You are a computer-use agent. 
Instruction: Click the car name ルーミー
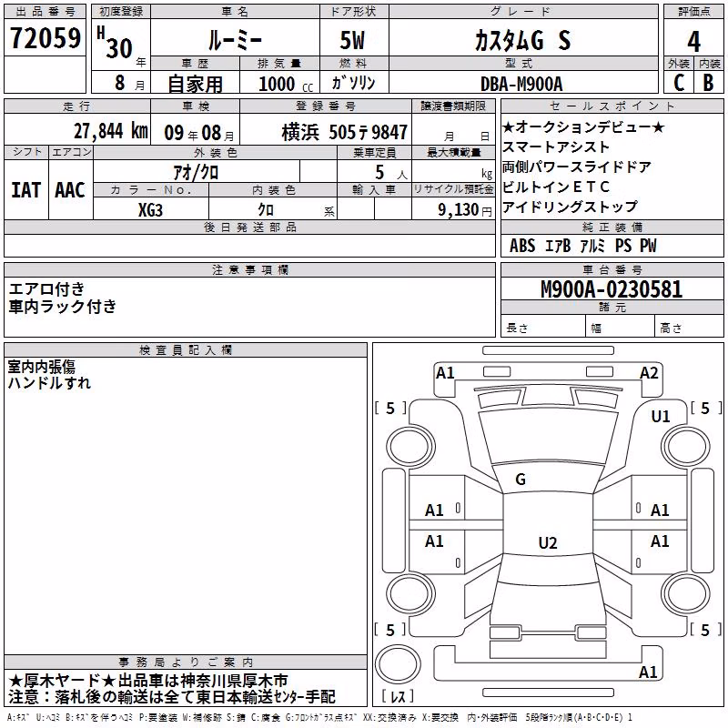(235, 40)
